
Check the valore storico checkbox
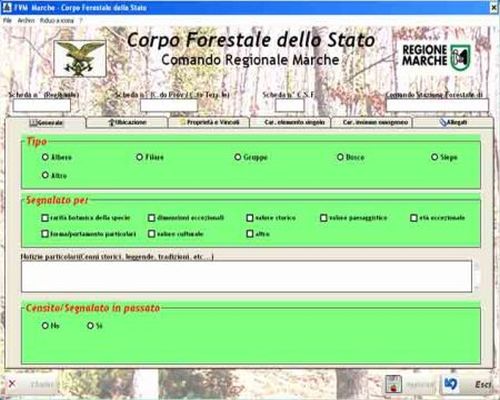pos(250,218)
